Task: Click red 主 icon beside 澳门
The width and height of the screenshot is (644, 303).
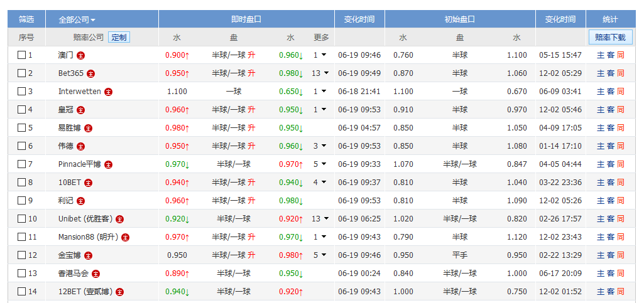Action: (x=81, y=55)
